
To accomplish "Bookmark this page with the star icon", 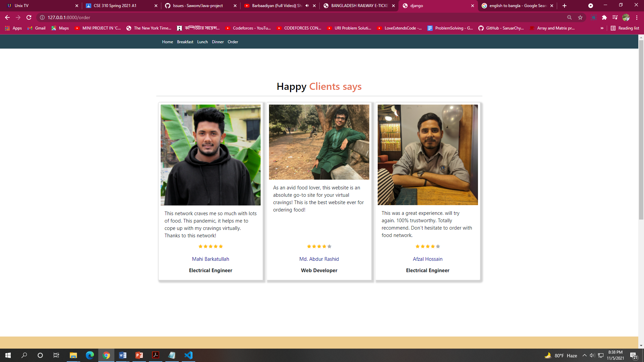I will pos(580,17).
